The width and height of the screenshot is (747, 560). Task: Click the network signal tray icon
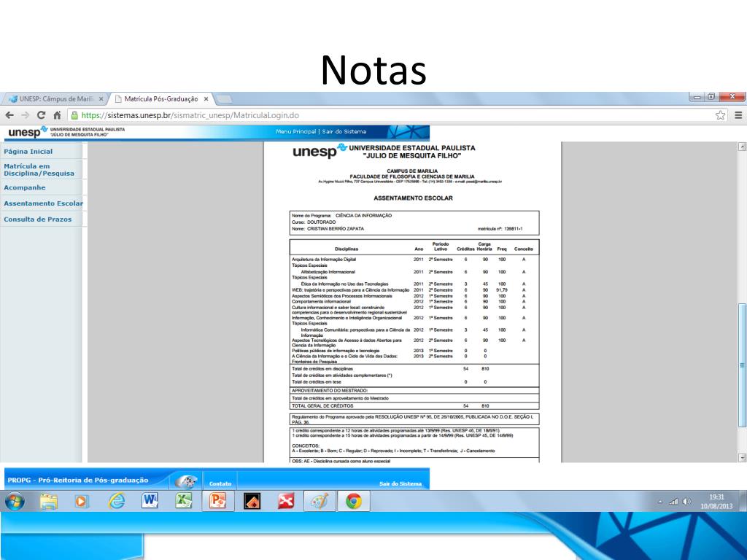673,502
